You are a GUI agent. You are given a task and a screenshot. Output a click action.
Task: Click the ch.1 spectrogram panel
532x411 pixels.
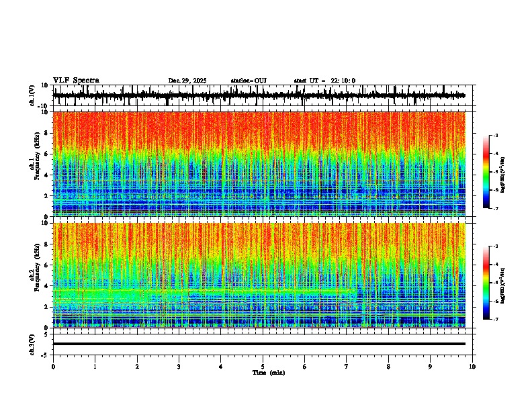259,164
